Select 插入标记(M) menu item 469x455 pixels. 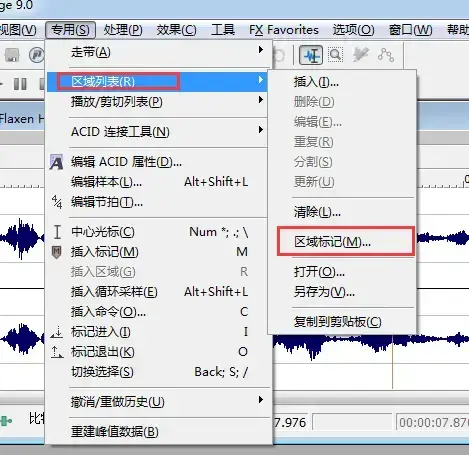point(157,252)
